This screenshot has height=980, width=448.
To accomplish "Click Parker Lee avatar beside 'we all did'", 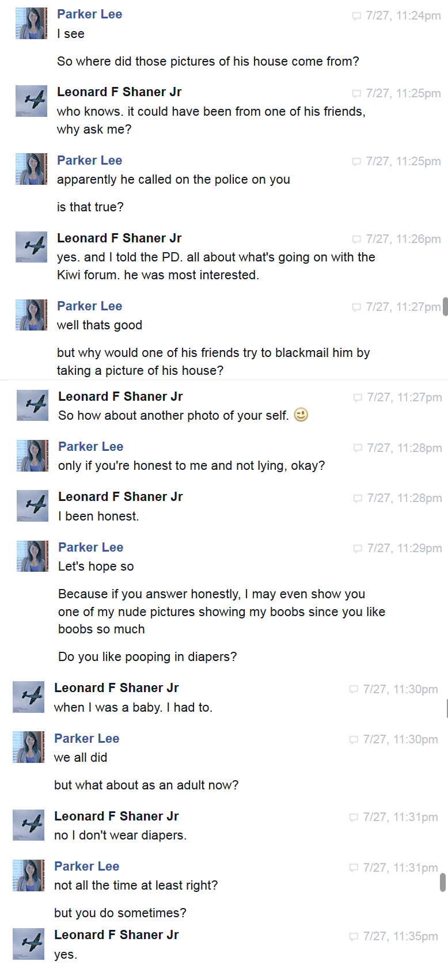I will [28, 747].
